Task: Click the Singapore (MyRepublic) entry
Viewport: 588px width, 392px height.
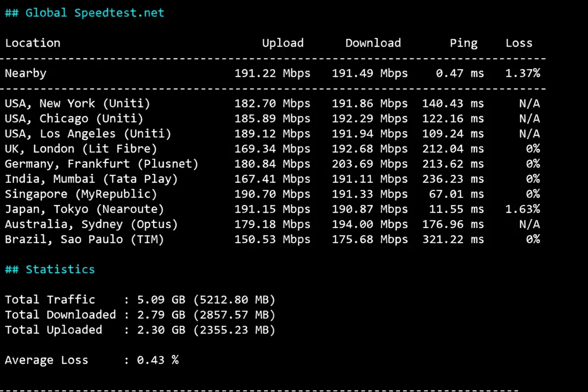Action: (x=79, y=194)
